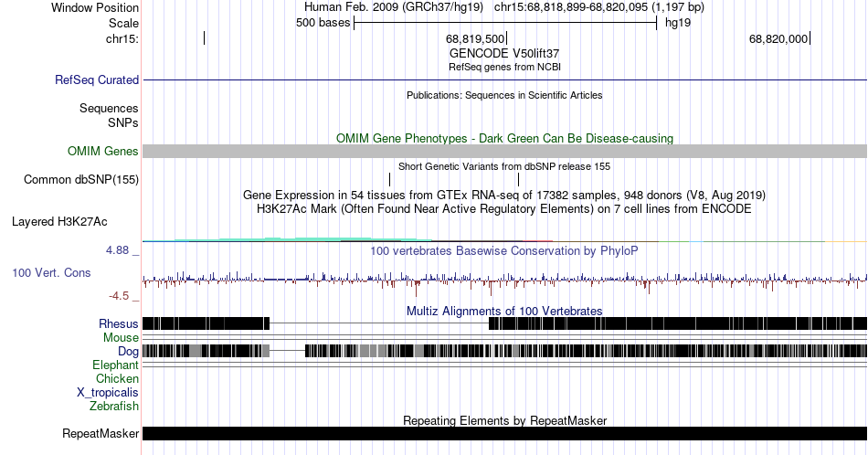The image size is (868, 455).
Task: Click the RefSeq Curated blue gene line
Action: pos(505,80)
